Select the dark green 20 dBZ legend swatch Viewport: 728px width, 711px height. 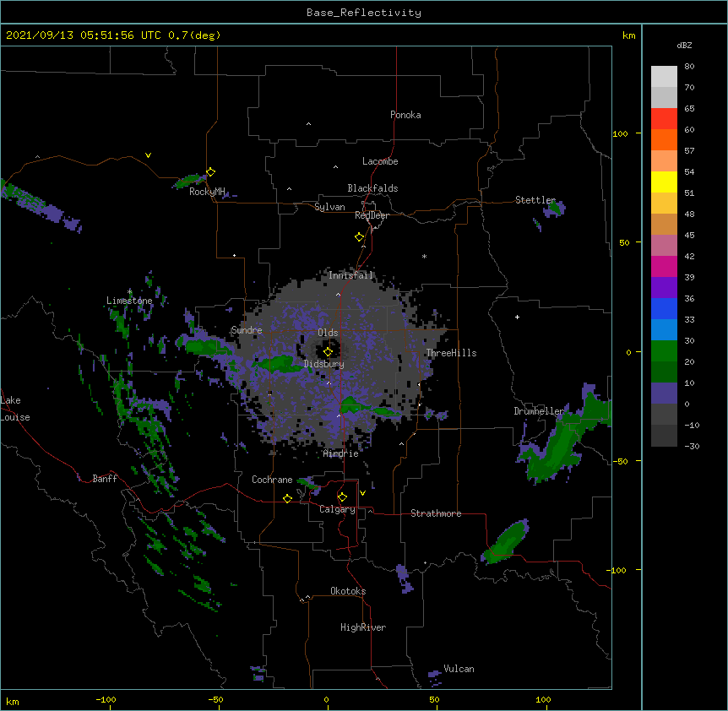click(664, 372)
